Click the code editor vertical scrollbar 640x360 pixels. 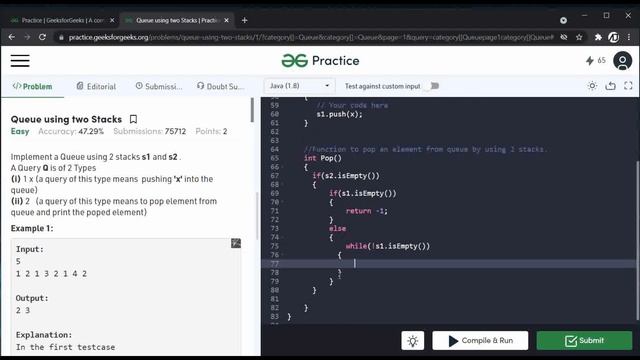tap(637, 241)
